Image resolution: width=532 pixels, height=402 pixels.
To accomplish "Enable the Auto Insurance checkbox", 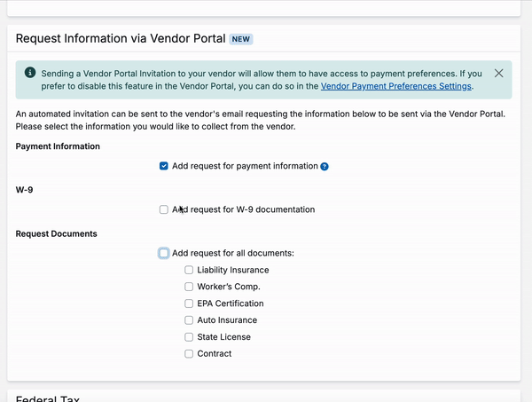I will point(189,320).
